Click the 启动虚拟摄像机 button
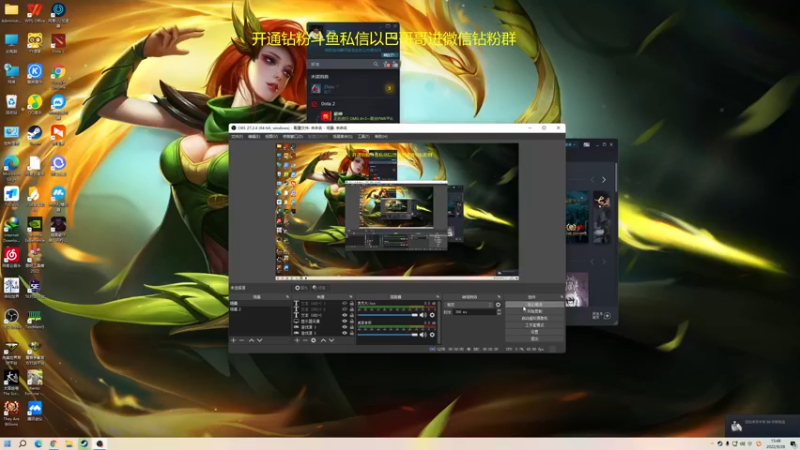Screen dimensions: 800x450 click(535, 318)
